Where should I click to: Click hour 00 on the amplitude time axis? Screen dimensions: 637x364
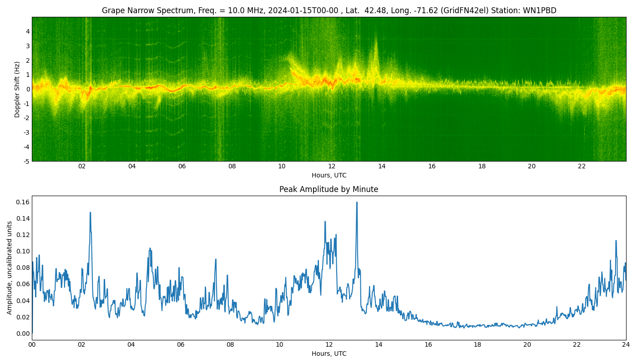(32, 345)
